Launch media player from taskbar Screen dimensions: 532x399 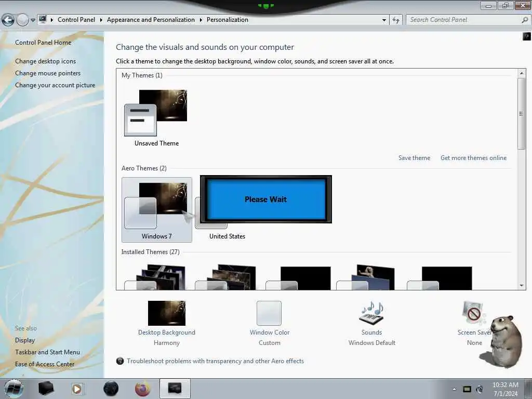(77, 389)
